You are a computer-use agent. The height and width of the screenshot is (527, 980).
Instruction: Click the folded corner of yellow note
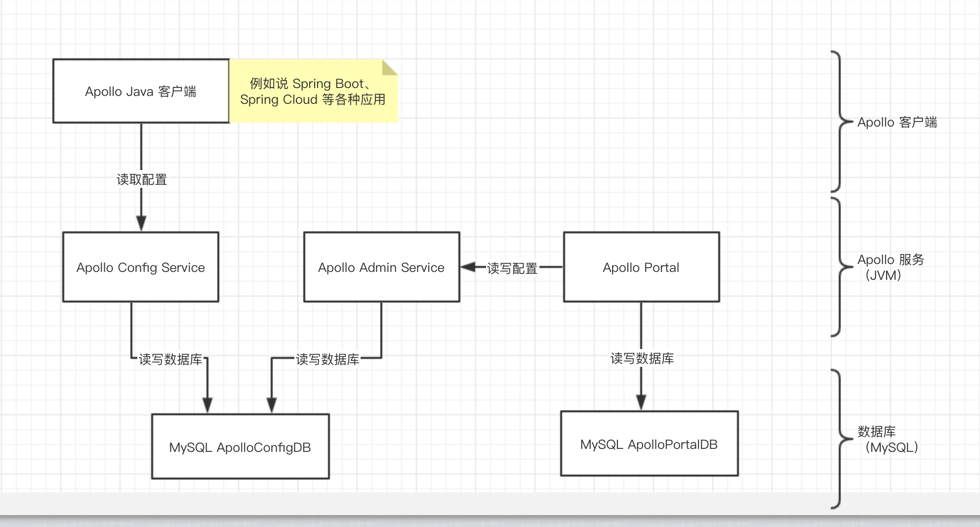pyautogui.click(x=390, y=67)
